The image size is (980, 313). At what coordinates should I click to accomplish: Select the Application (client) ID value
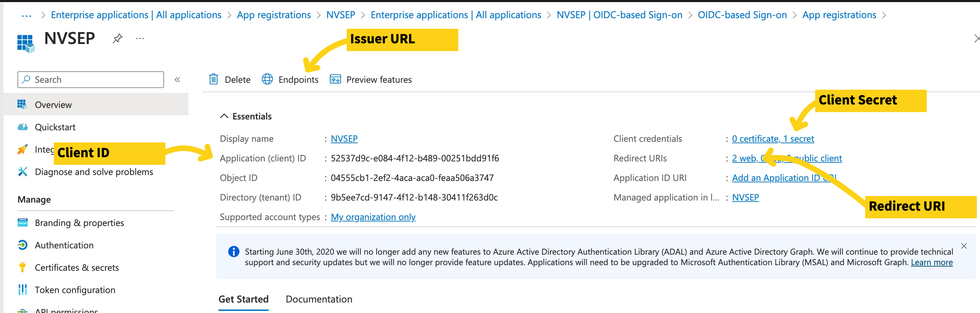pyautogui.click(x=415, y=158)
